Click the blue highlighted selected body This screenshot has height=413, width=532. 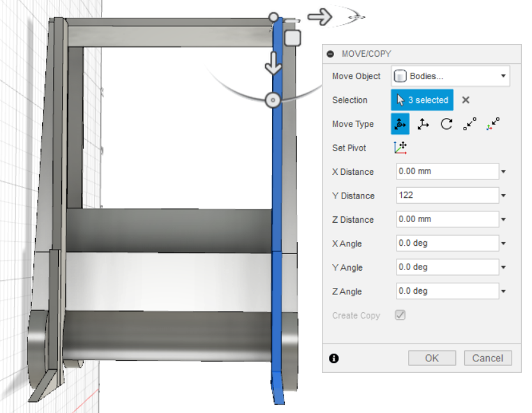point(277,210)
